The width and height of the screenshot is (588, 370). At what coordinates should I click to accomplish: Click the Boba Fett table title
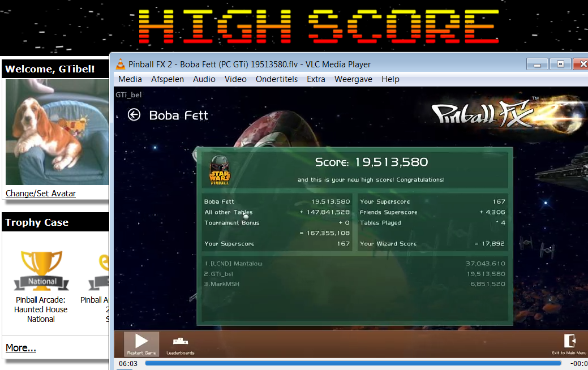[x=178, y=115]
